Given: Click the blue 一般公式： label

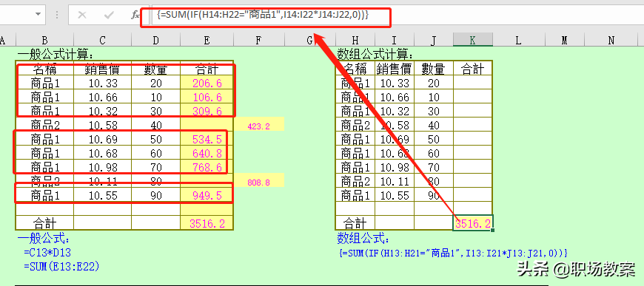Looking at the screenshot, I should (x=44, y=239).
